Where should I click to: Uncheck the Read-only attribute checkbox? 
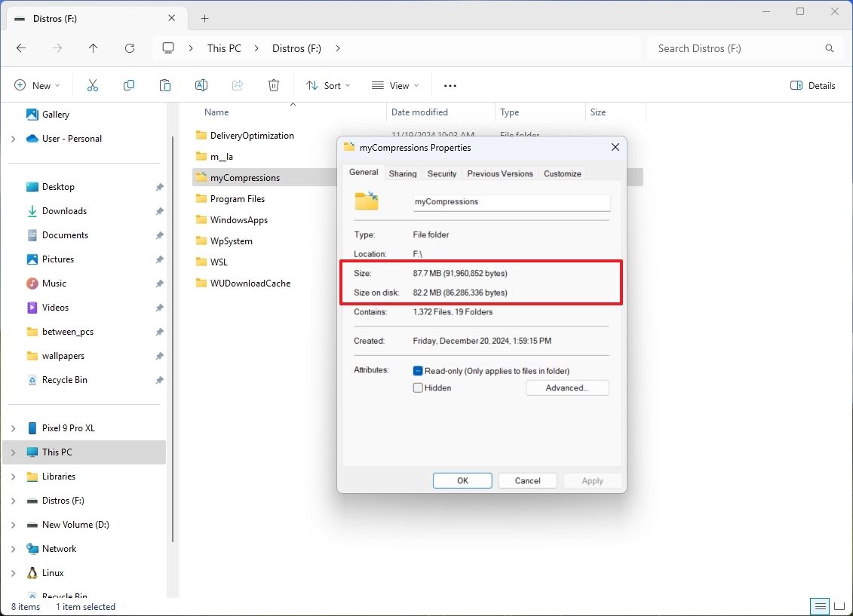coord(418,370)
